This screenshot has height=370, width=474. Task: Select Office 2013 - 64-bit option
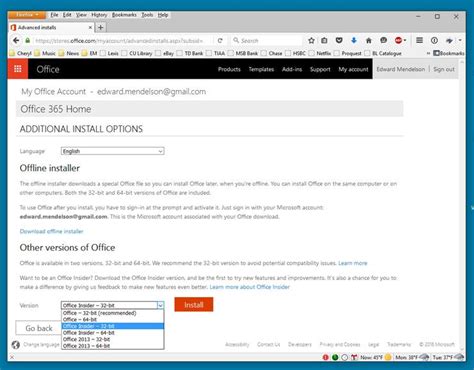point(112,346)
